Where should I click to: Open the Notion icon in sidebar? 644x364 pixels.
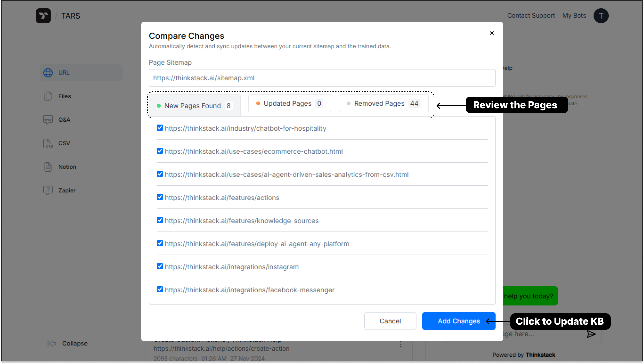click(48, 167)
